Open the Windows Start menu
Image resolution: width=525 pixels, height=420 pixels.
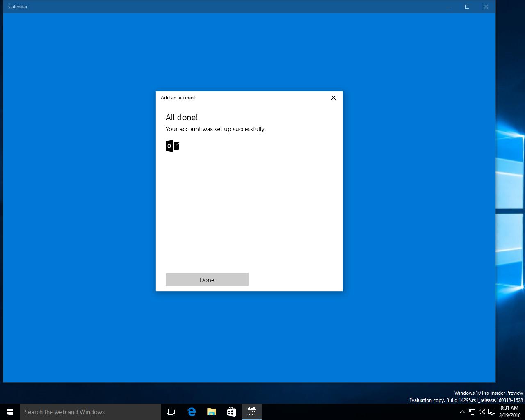pyautogui.click(x=10, y=412)
